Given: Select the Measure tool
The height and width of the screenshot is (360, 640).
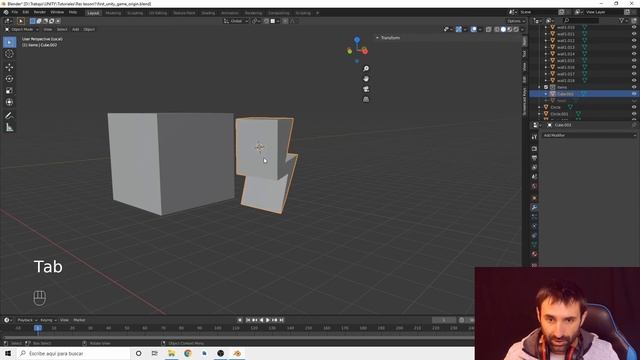Looking at the screenshot, I should tap(9, 128).
